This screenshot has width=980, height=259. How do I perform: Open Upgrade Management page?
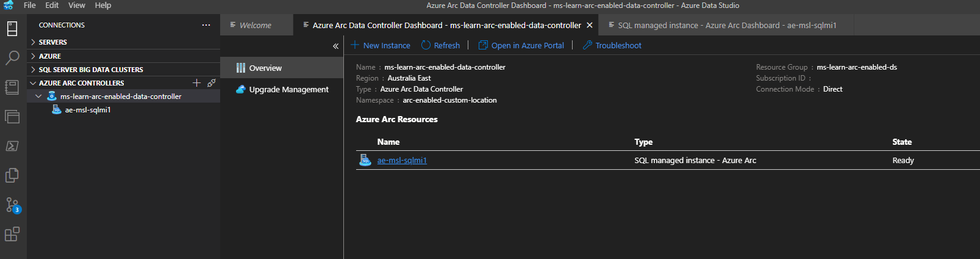282,89
